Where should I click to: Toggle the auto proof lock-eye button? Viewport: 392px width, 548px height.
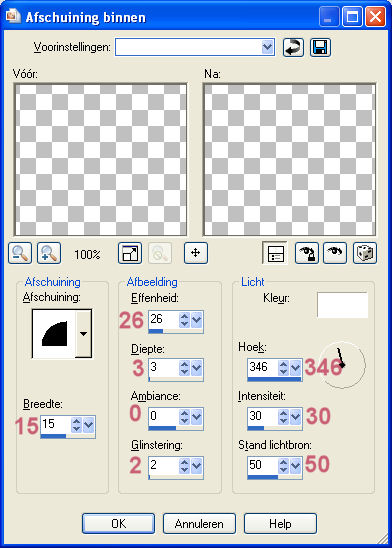tap(307, 253)
